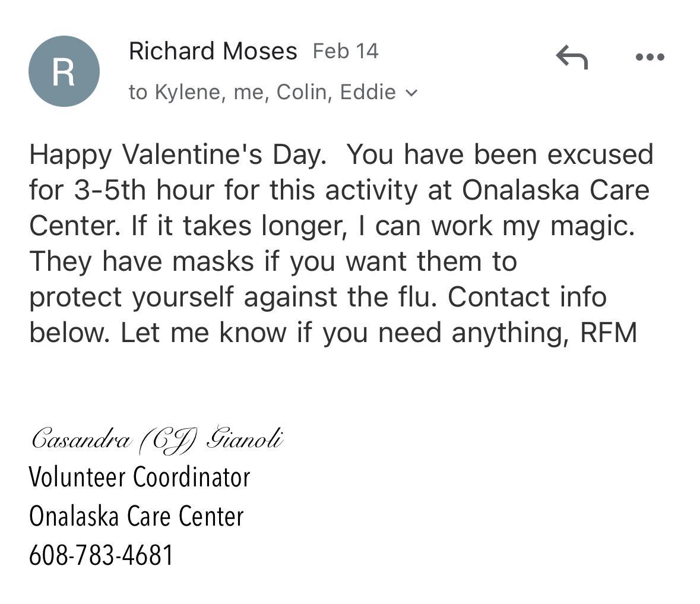The width and height of the screenshot is (700, 604).
Task: Tap recipient Colin in the to line
Action: point(303,92)
